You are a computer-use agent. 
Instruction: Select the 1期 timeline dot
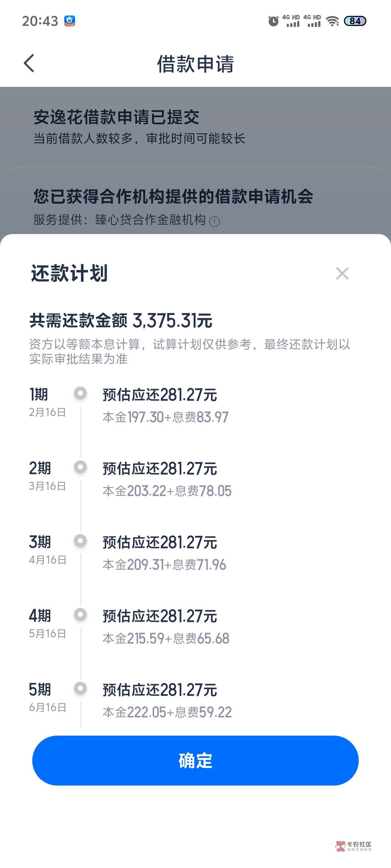tap(80, 393)
